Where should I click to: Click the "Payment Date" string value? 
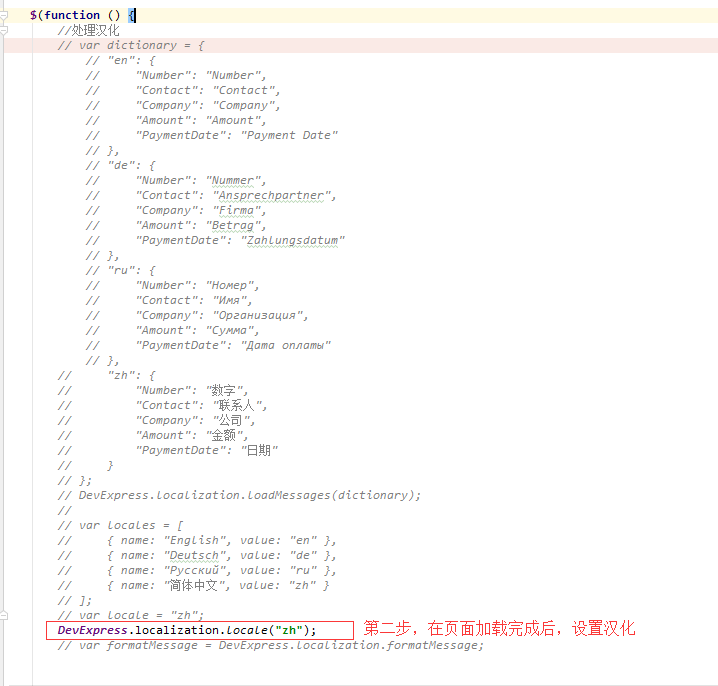[289, 135]
